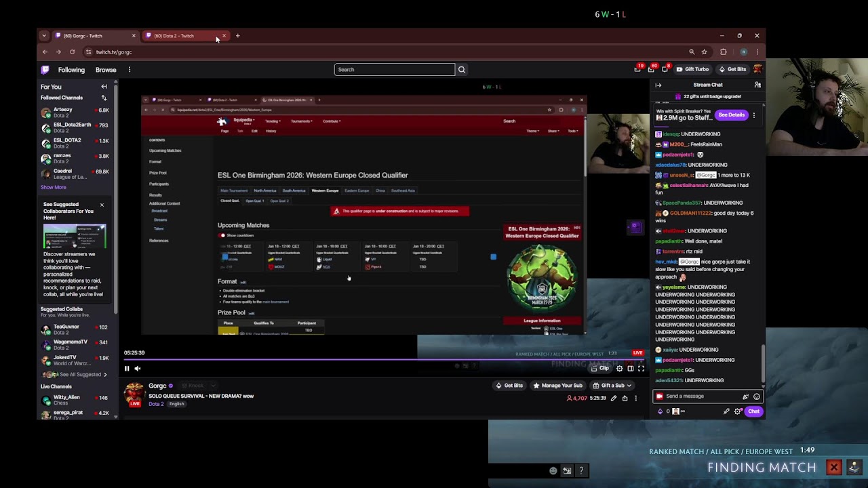Viewport: 868px width, 488px height.
Task: Open the celebration icon in chat input
Action: [x=746, y=396]
